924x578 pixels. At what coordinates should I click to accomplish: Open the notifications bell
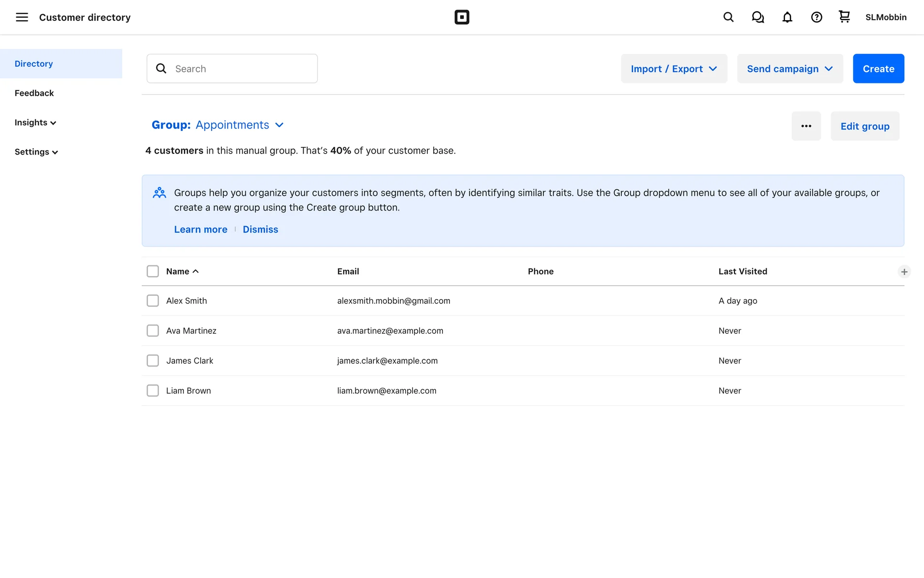787,17
